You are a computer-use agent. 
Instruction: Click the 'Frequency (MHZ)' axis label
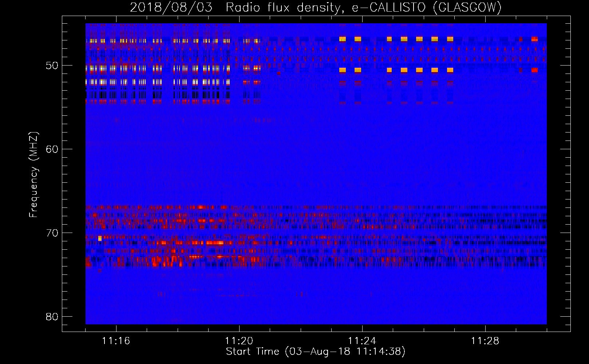33,175
